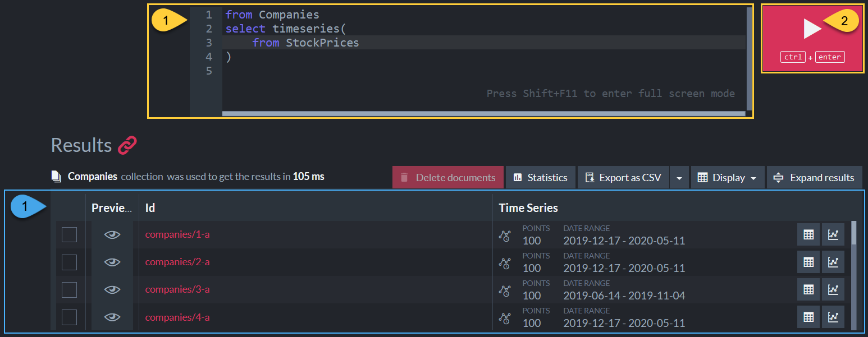The image size is (868, 337).
Task: Click the Companies collection name in results summary
Action: click(x=93, y=176)
